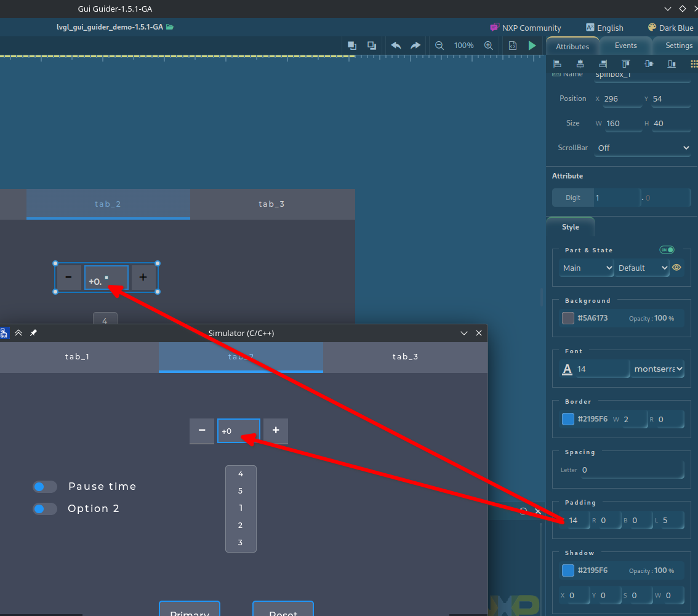The image size is (698, 616).
Task: Change the Dark Blue theme
Action: [x=670, y=28]
